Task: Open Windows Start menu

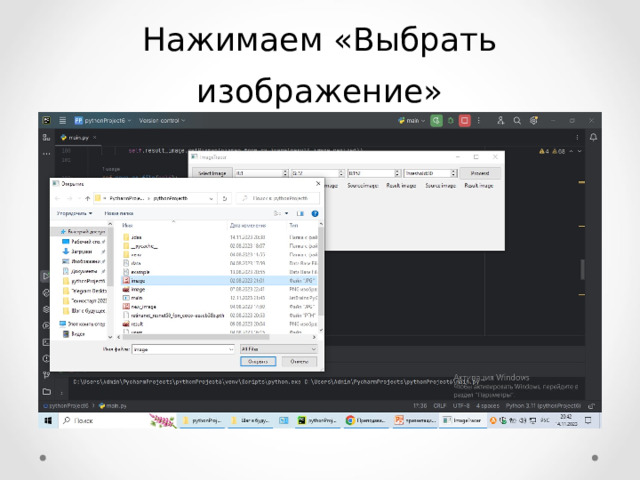Action: [x=48, y=420]
